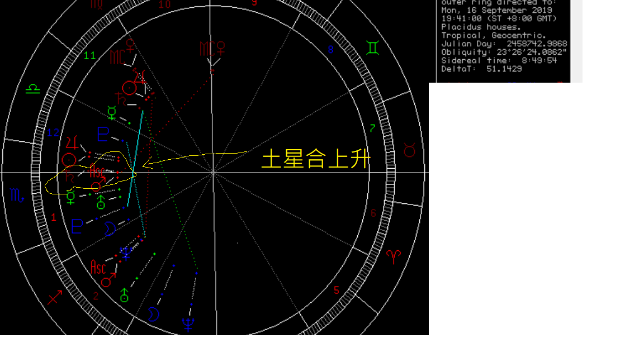Image resolution: width=644 pixels, height=362 pixels.
Task: Click the Virgo glyph at chart top
Action: (x=97, y=4)
